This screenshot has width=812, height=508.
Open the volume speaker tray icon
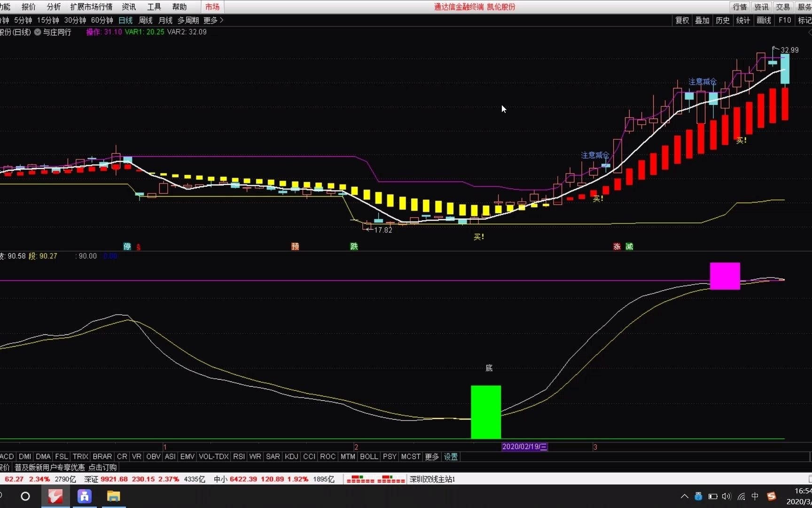[726, 496]
